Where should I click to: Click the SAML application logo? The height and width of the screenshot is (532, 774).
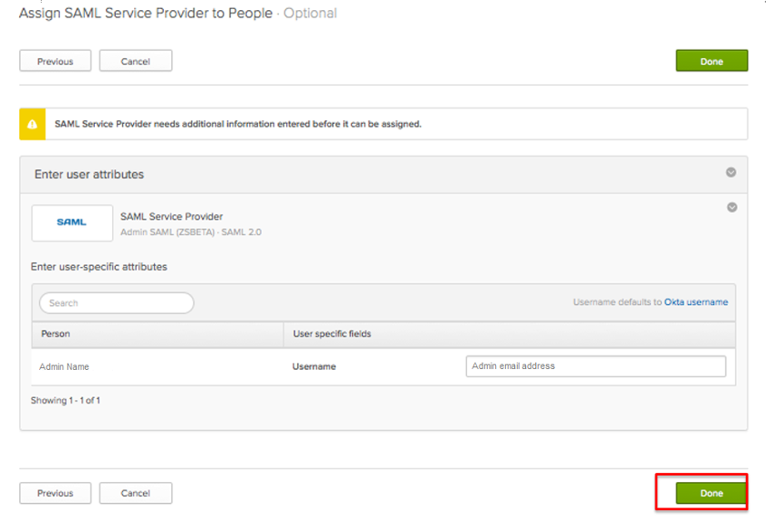(x=72, y=223)
